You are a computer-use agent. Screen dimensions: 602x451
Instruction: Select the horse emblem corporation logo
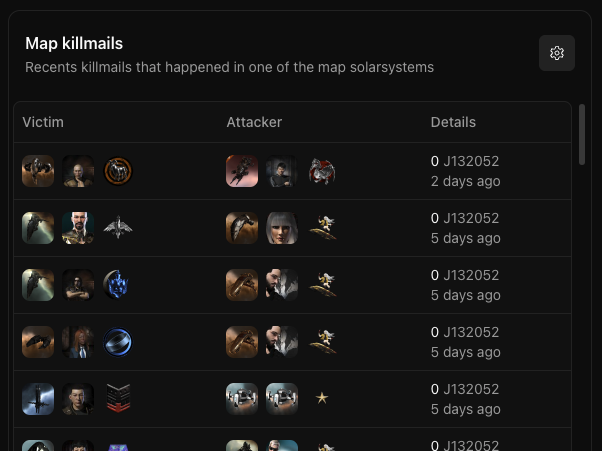coord(118,171)
